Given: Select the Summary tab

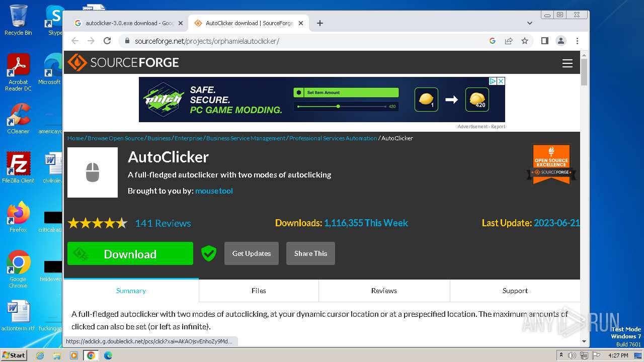Looking at the screenshot, I should pos(131,291).
